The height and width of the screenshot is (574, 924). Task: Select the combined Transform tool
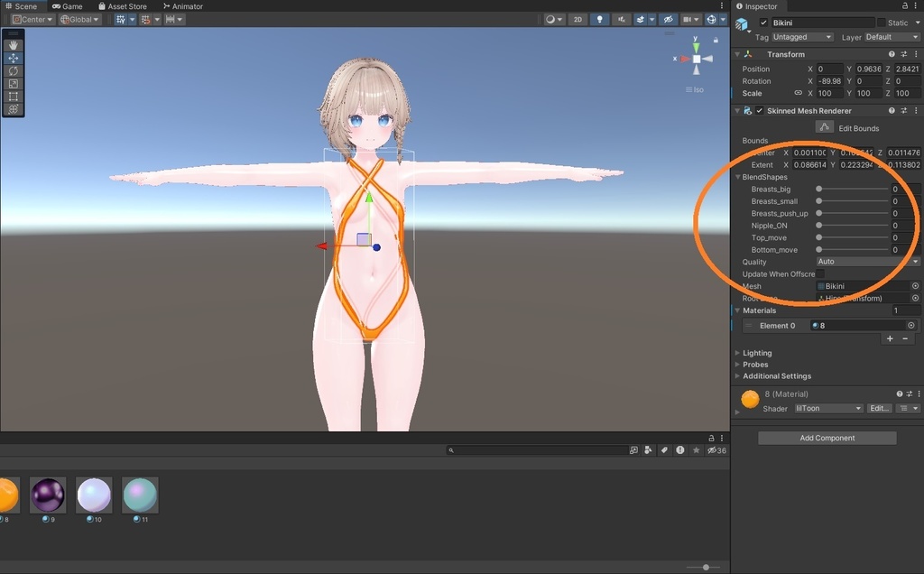pos(13,109)
